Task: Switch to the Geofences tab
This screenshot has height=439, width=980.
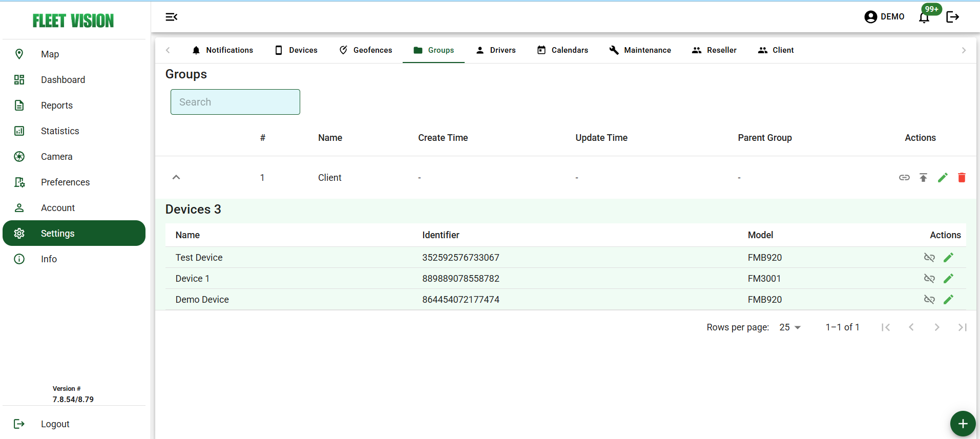Action: click(x=365, y=50)
